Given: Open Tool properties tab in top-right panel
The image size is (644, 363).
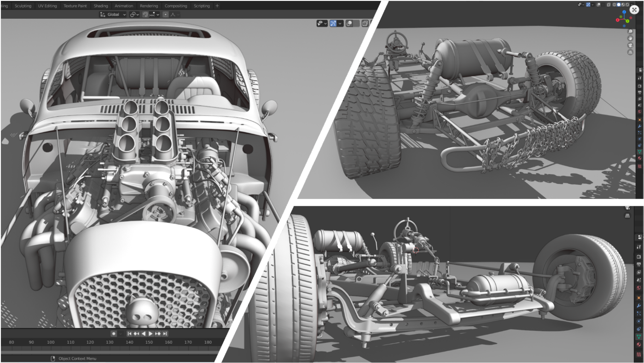Looking at the screenshot, I should (640, 78).
